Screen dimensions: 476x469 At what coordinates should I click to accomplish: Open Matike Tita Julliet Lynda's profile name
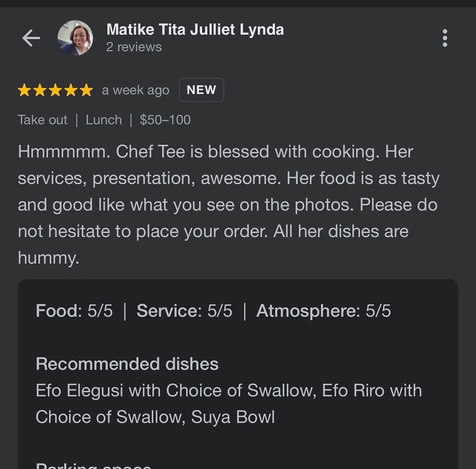(x=195, y=30)
